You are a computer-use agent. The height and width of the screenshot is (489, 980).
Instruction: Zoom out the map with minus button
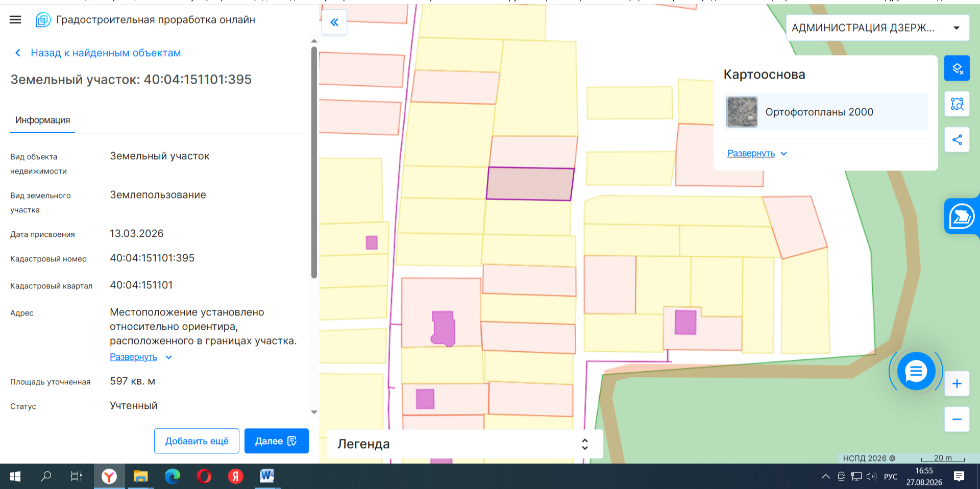tap(957, 420)
